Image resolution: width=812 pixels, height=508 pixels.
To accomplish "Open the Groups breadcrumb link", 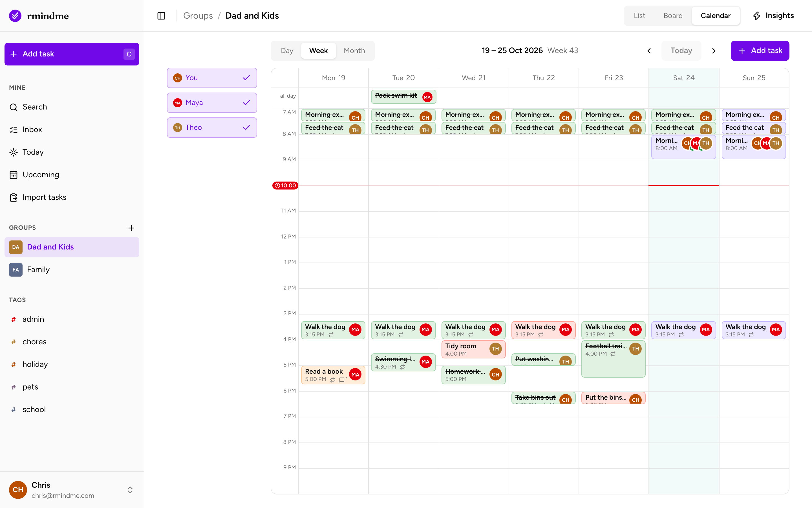I will click(x=198, y=16).
